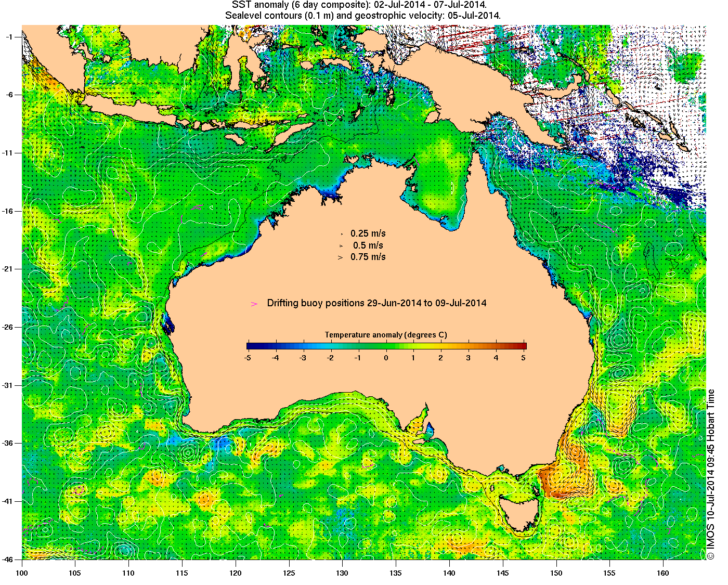Click the longitude axis label 110

pyautogui.click(x=128, y=573)
